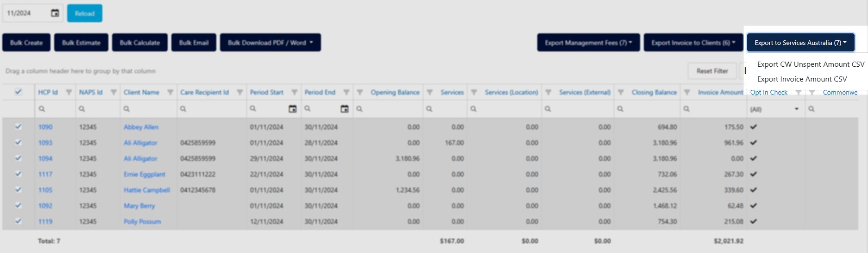Click Invoice Amount search magnifier icon
The height and width of the screenshot is (253, 868).
point(686,109)
